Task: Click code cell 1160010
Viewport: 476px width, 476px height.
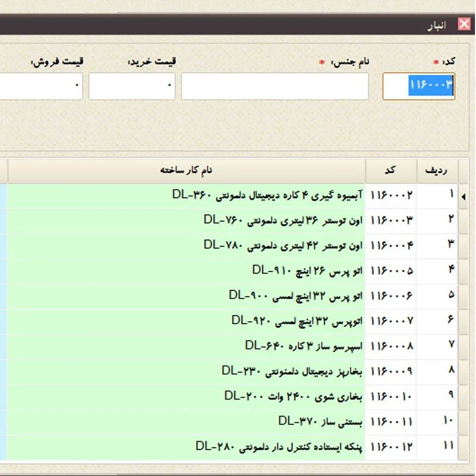Action: 392,397
